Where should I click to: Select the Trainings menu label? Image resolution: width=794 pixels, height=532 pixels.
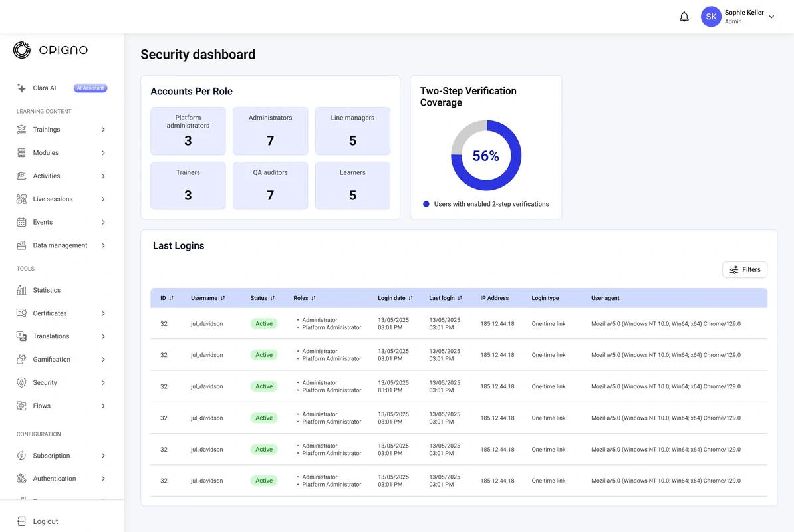47,130
